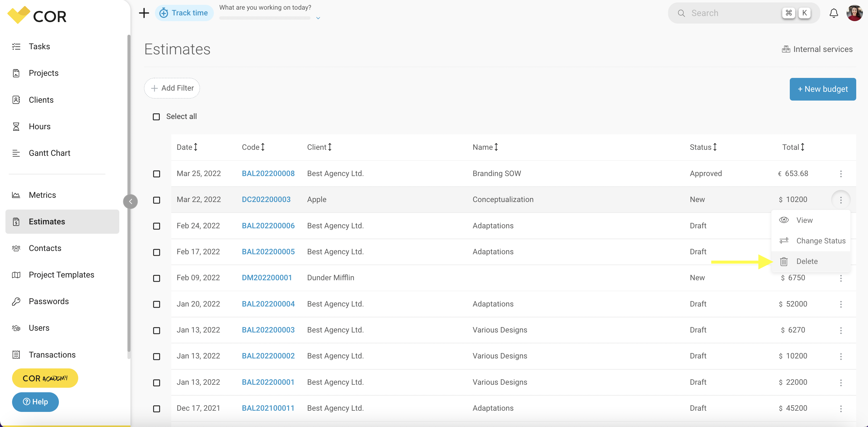Click the Passwords key icon
This screenshot has width=868, height=427.
[16, 301]
